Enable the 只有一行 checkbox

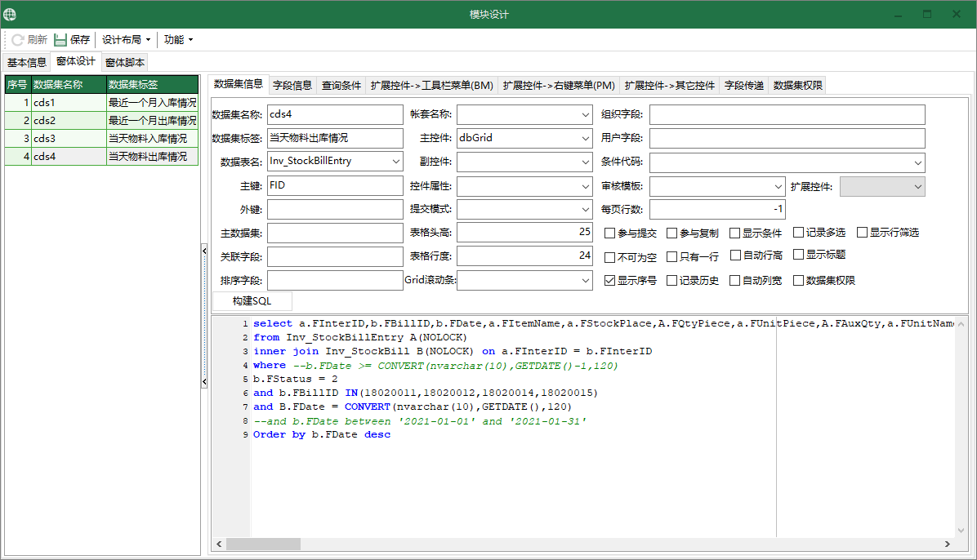click(671, 256)
